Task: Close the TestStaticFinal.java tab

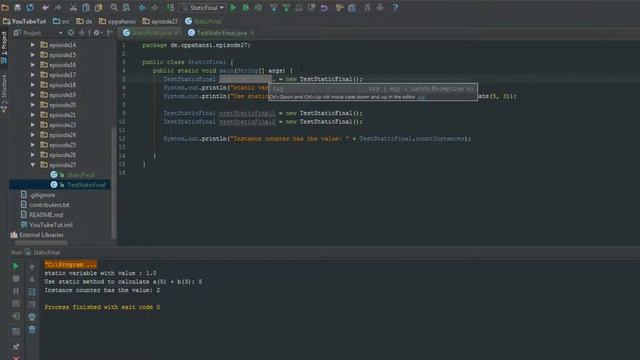Action: (x=252, y=33)
